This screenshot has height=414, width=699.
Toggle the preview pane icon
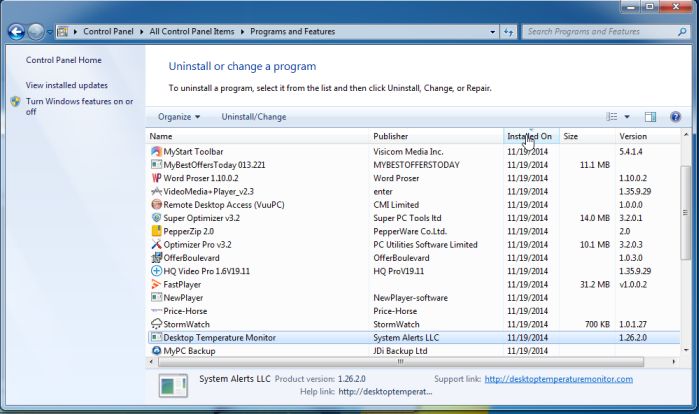tap(650, 117)
